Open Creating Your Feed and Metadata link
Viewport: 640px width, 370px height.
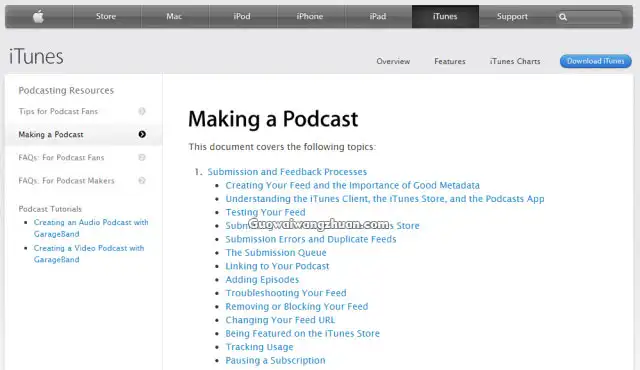point(353,185)
